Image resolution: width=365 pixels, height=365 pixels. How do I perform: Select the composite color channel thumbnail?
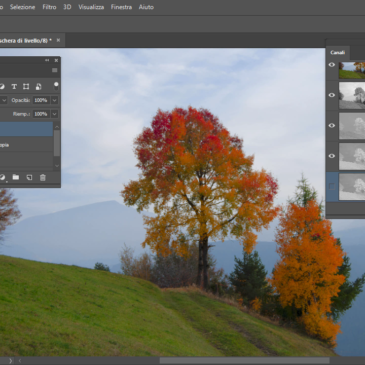[352, 70]
